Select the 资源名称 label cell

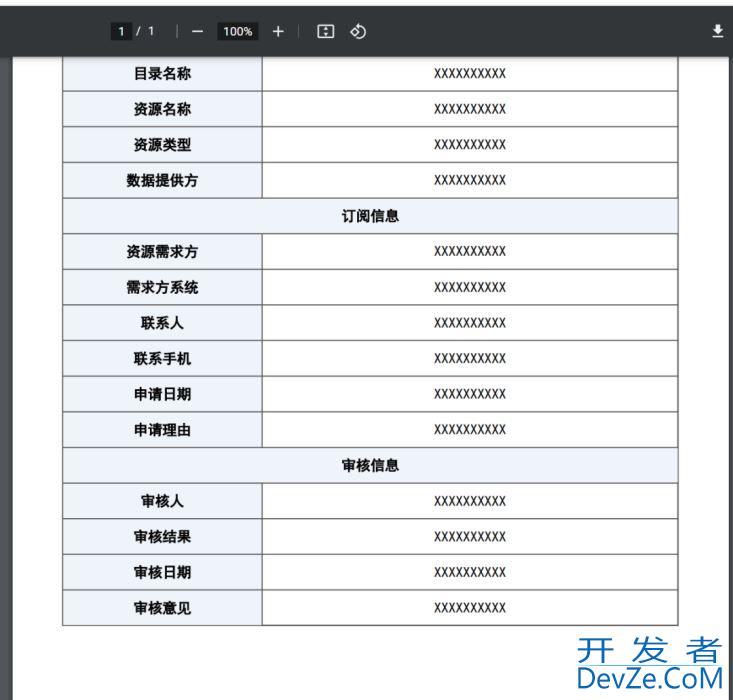[162, 109]
